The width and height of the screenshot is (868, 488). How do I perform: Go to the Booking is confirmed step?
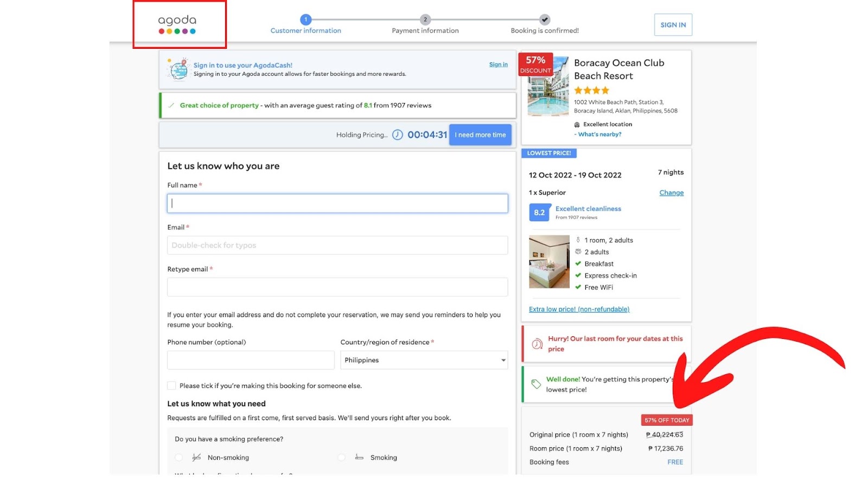545,31
